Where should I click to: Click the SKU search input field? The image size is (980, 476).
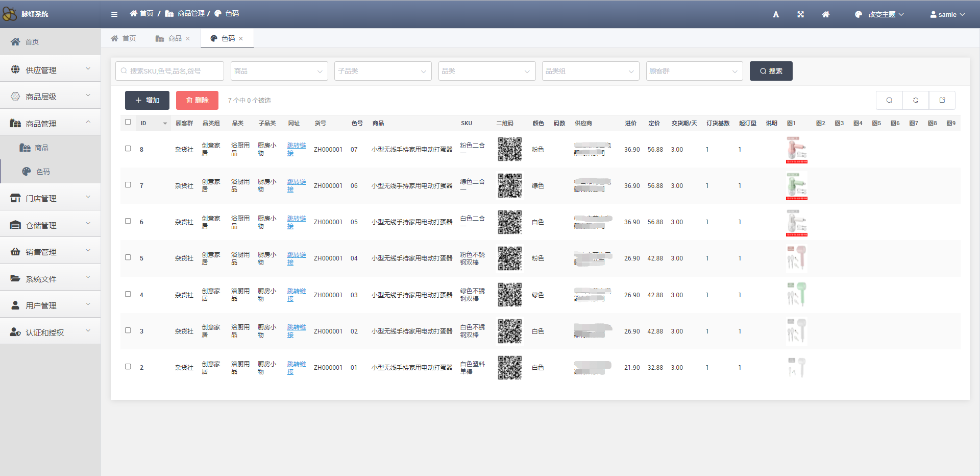[170, 71]
